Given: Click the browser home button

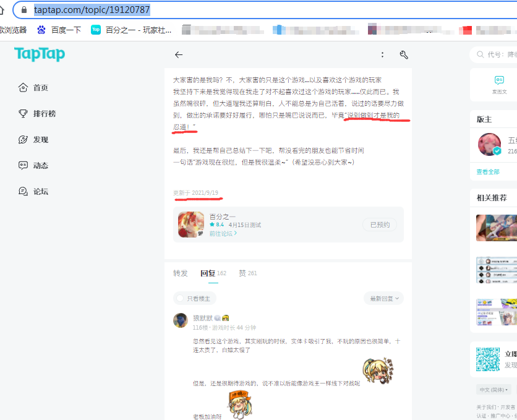Looking at the screenshot, I should click(2, 10).
